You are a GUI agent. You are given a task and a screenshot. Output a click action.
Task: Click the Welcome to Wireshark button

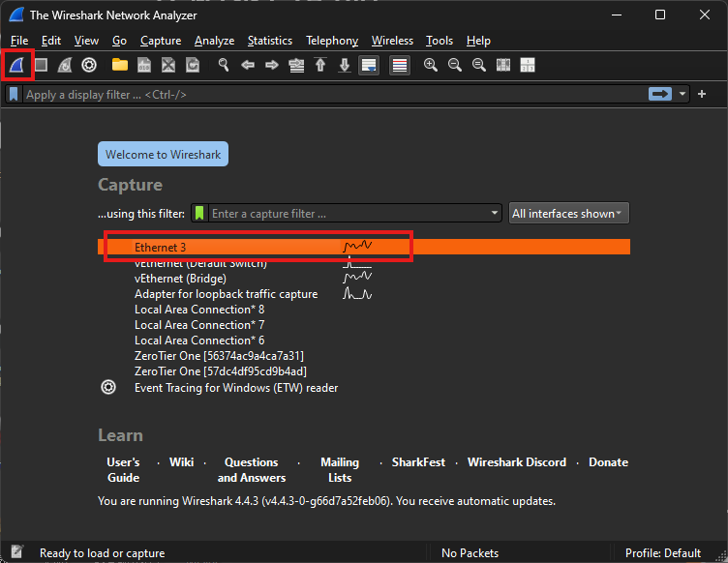(x=163, y=154)
